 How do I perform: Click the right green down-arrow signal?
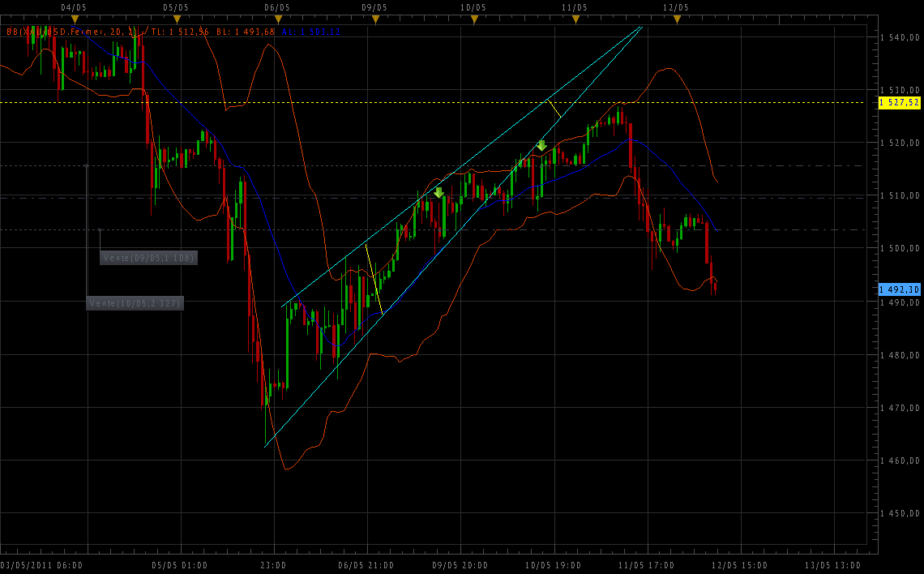coord(541,146)
